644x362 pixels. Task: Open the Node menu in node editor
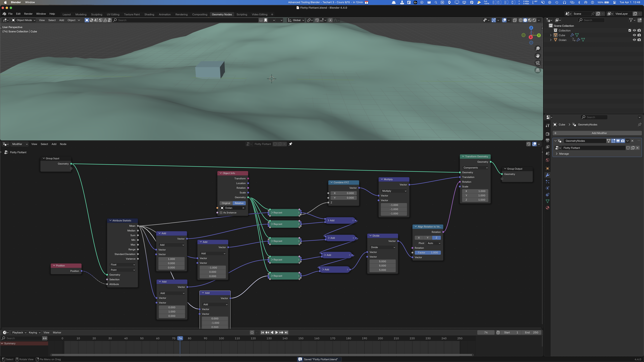click(x=63, y=144)
